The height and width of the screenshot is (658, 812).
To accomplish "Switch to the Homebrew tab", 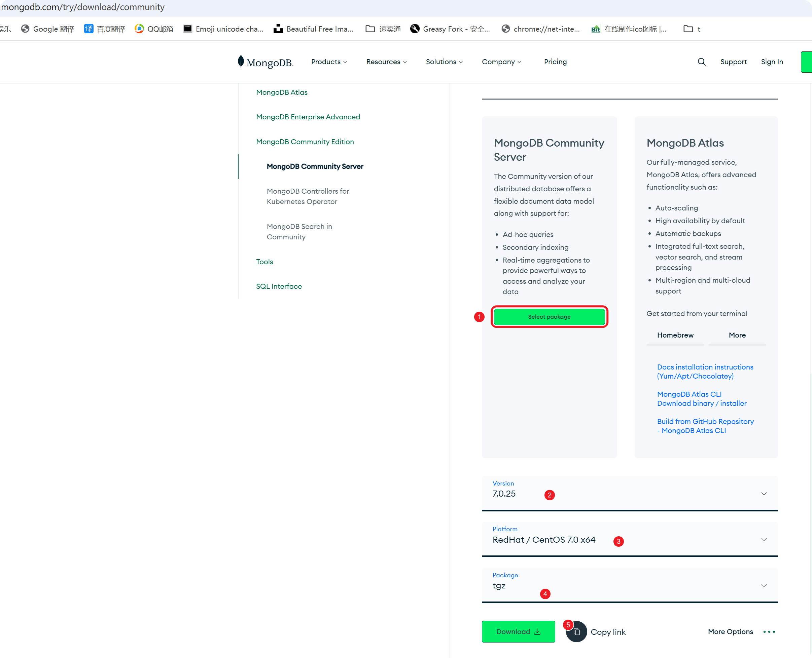I will [x=675, y=335].
